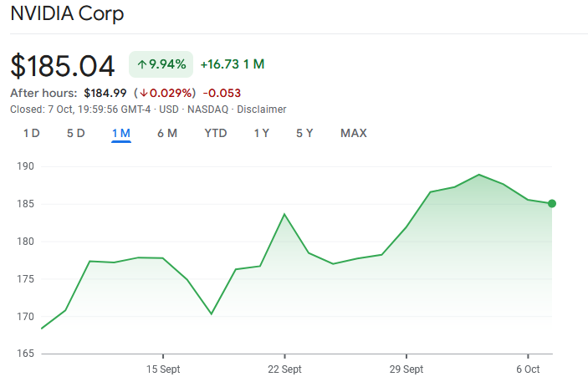Click the $185.04 stock price

pyautogui.click(x=63, y=66)
